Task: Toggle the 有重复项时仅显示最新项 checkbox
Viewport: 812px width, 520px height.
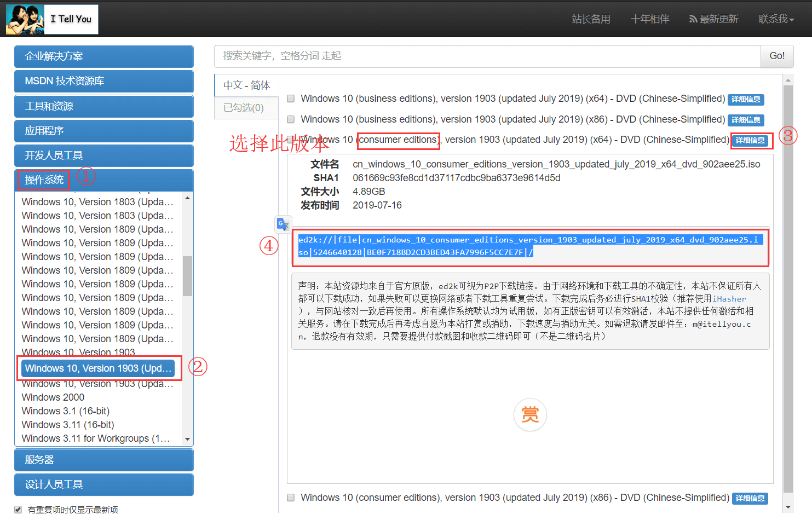Action: coord(18,509)
